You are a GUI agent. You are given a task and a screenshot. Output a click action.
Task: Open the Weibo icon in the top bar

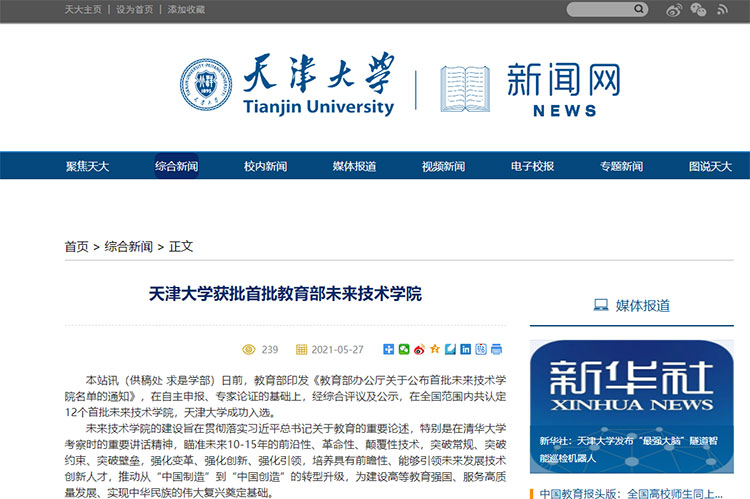(x=674, y=10)
